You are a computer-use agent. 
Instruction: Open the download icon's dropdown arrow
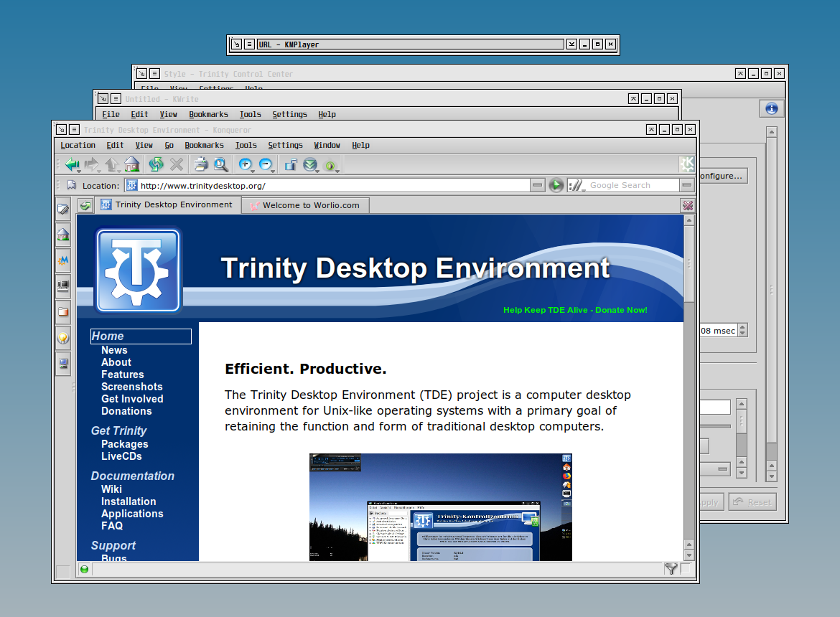(317, 171)
